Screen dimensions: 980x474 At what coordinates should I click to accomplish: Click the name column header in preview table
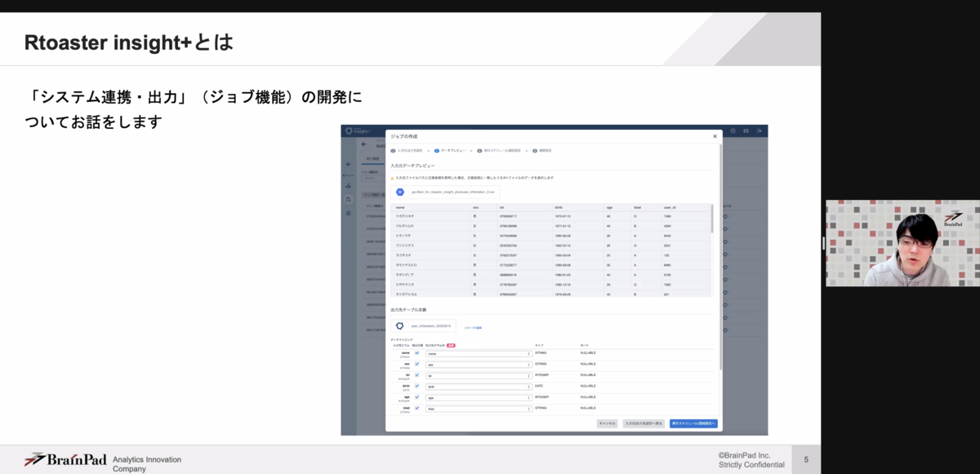[x=400, y=207]
